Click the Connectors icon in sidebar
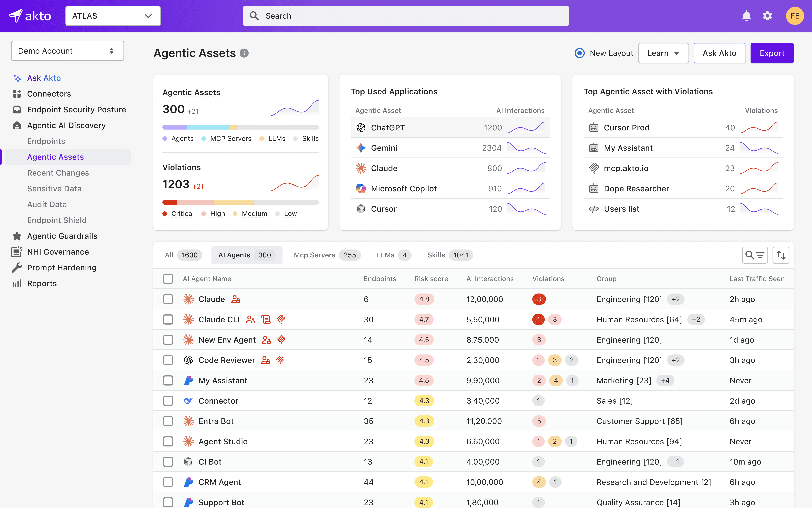Image resolution: width=812 pixels, height=508 pixels. tap(17, 94)
